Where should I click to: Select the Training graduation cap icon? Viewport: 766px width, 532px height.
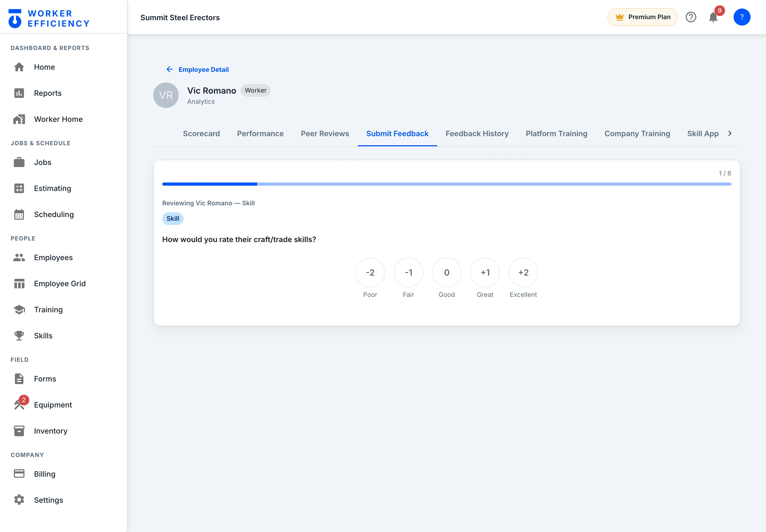coord(19,309)
